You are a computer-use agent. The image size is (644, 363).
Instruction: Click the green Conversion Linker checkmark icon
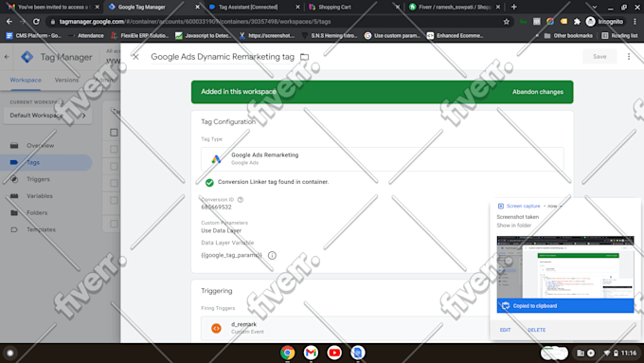(x=209, y=182)
